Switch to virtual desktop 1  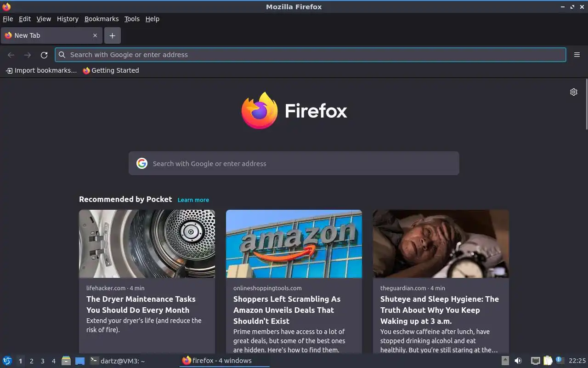(x=20, y=361)
